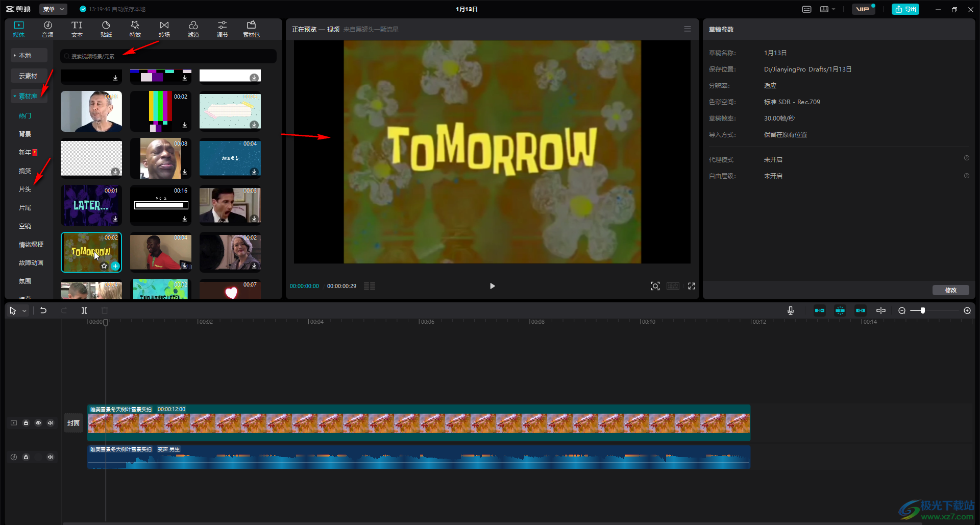Open the 菜单 dropdown menu

click(53, 9)
